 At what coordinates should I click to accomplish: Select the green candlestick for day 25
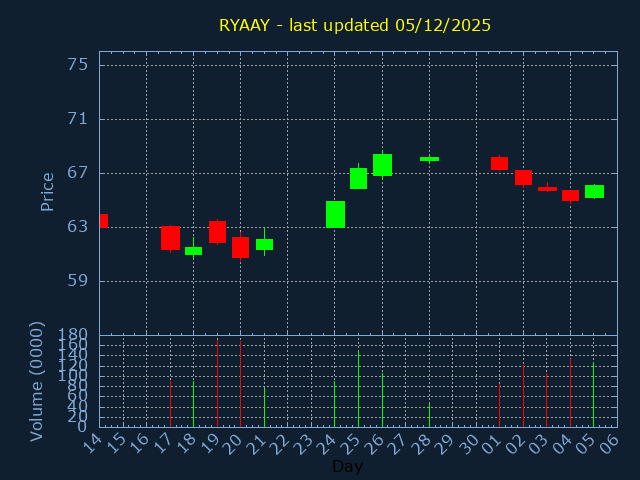click(x=358, y=178)
